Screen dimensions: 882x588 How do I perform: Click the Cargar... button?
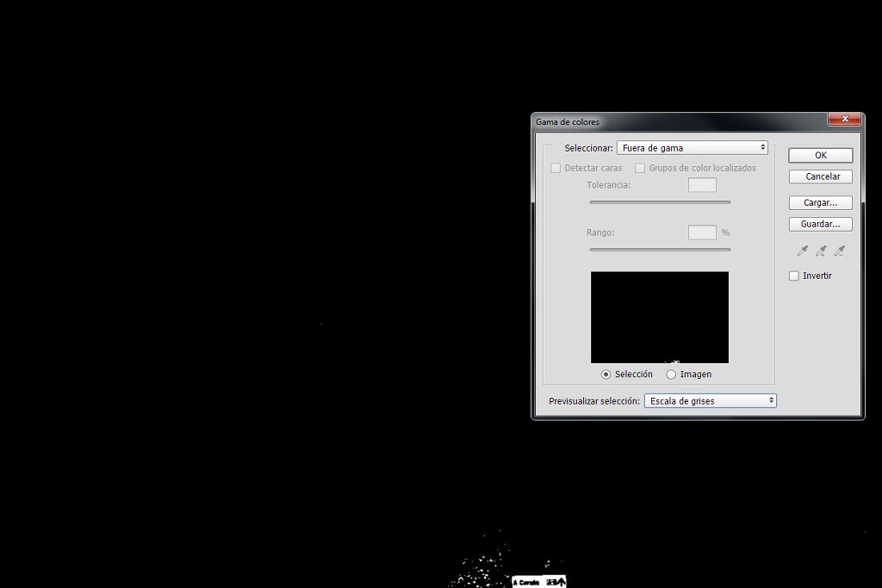(x=821, y=202)
